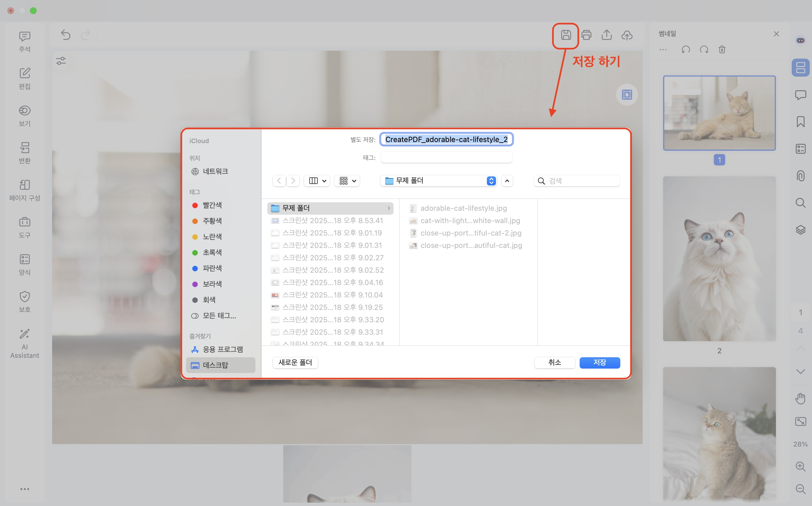Screen dimensions: 812x506
Task: Open the share export icon
Action: 606,35
